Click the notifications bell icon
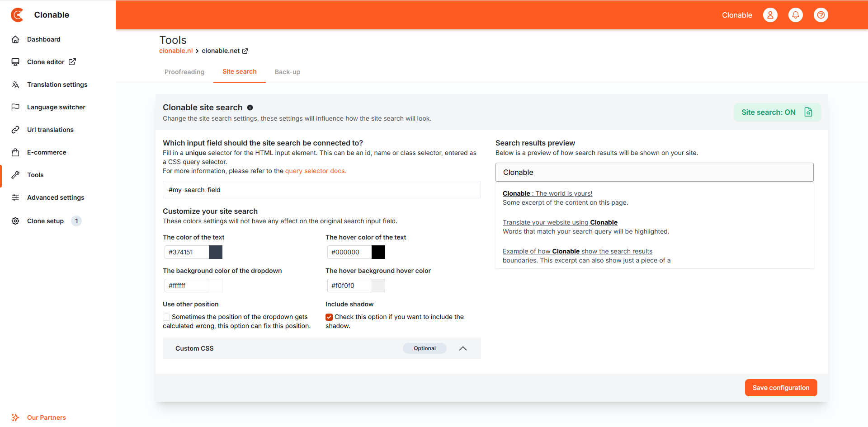This screenshot has width=868, height=427. 795,15
